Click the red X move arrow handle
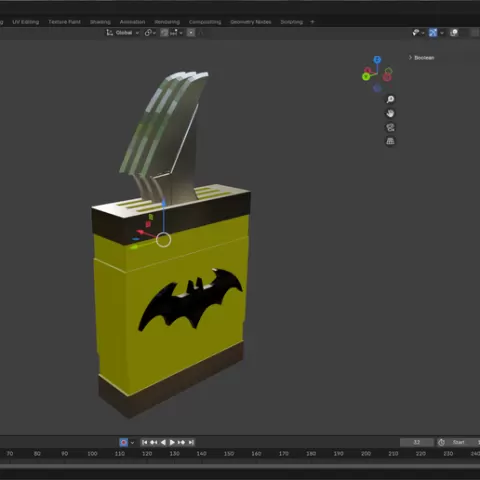 [141, 232]
